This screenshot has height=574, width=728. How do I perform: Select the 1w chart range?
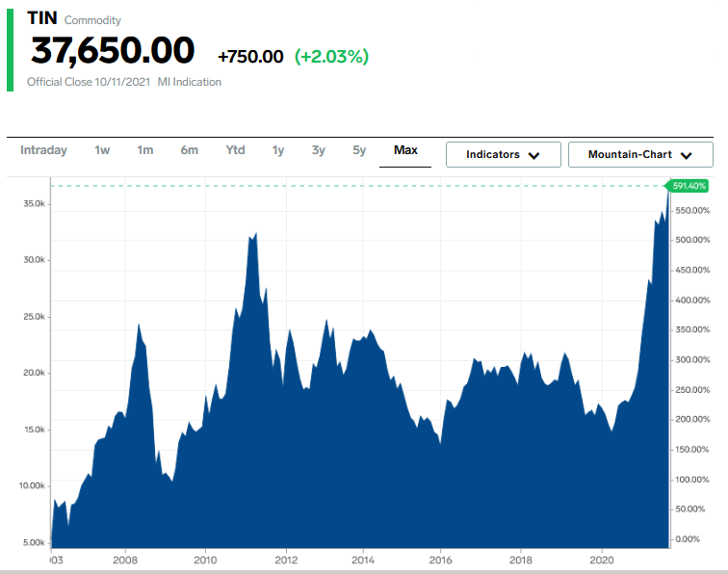pyautogui.click(x=102, y=150)
